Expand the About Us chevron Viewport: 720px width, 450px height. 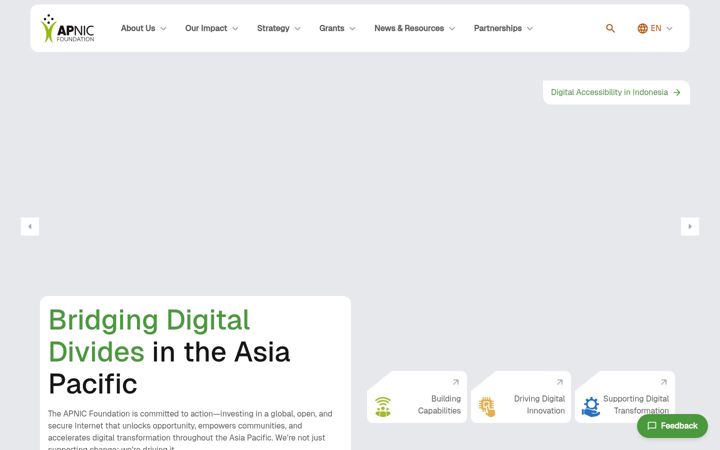pos(163,28)
